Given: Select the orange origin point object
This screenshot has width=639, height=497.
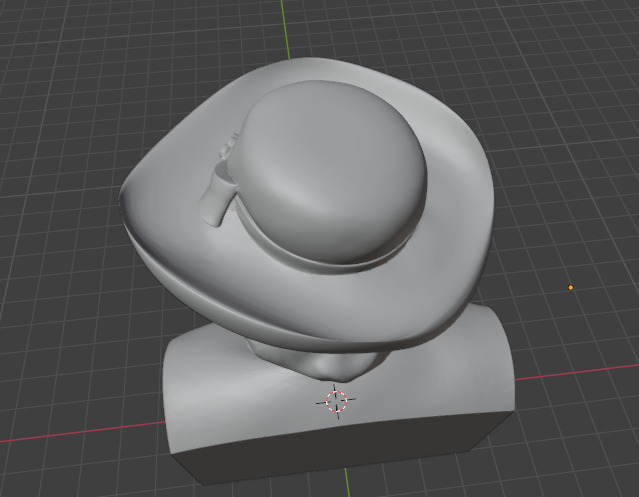Looking at the screenshot, I should [571, 288].
